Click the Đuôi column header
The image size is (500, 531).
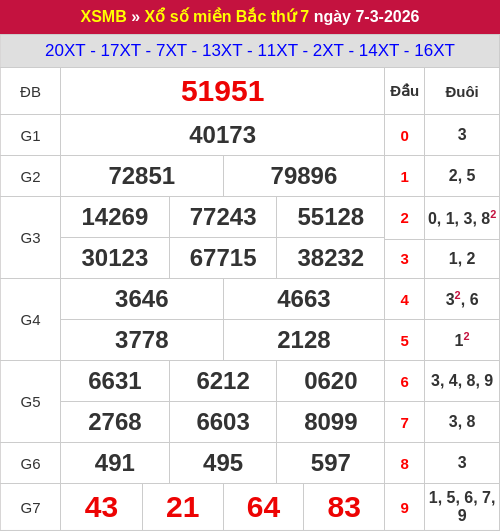pyautogui.click(x=462, y=92)
